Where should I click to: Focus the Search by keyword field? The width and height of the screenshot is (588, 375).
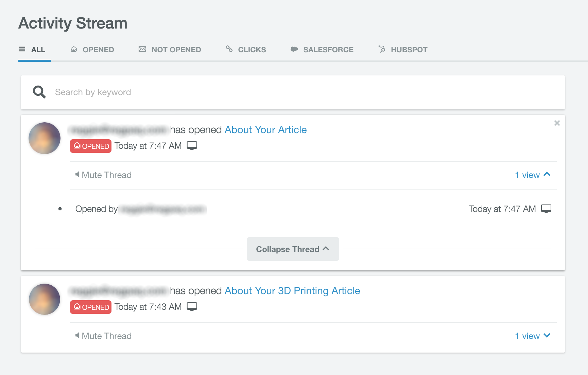tap(293, 92)
